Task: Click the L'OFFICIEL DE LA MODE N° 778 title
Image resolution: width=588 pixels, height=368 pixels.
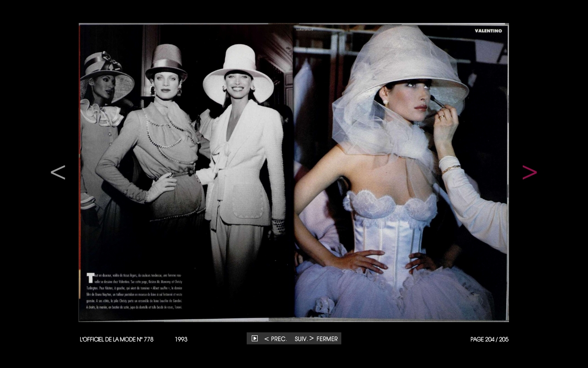Action: click(x=117, y=339)
